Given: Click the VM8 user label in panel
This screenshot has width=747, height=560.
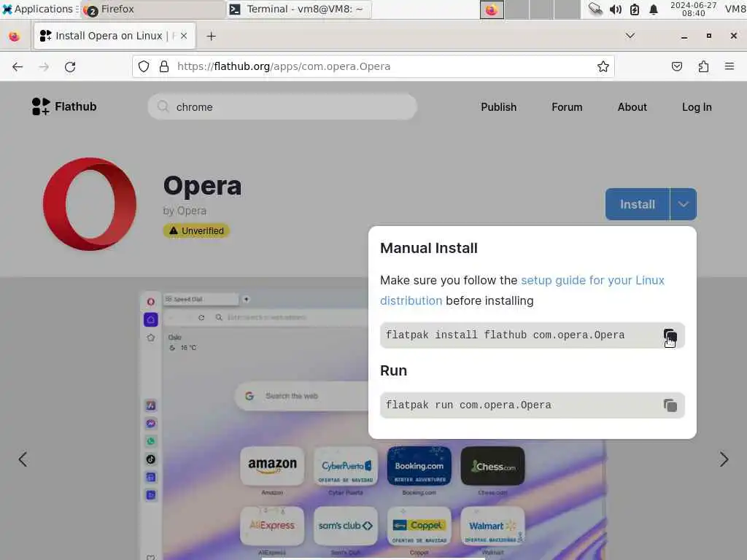Looking at the screenshot, I should coord(735,9).
